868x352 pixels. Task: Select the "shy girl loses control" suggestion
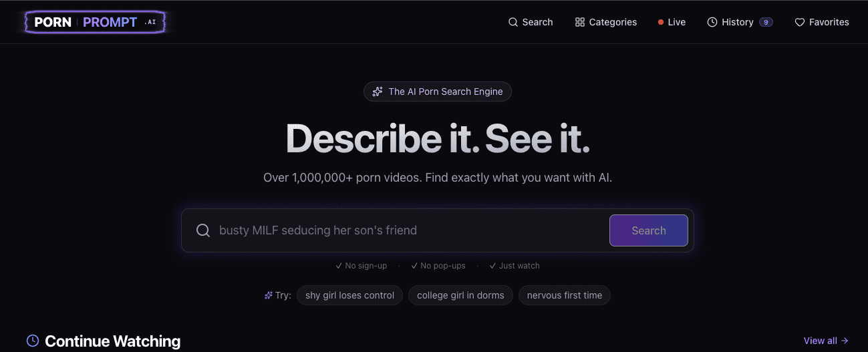coord(350,295)
